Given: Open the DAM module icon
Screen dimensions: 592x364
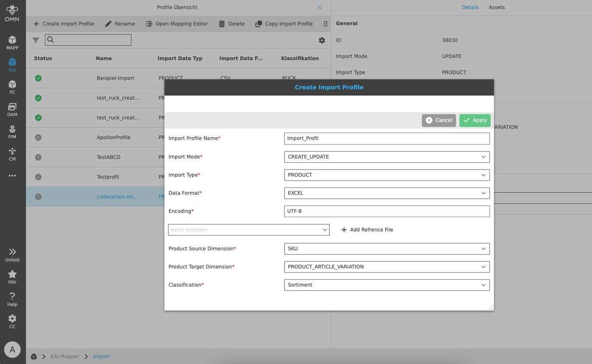Looking at the screenshot, I should coord(12,109).
